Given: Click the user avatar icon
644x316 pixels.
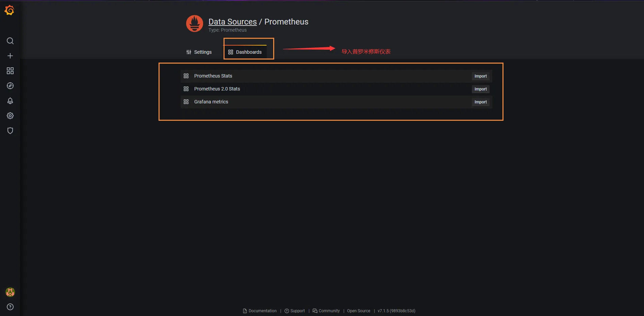Looking at the screenshot, I should pyautogui.click(x=10, y=292).
